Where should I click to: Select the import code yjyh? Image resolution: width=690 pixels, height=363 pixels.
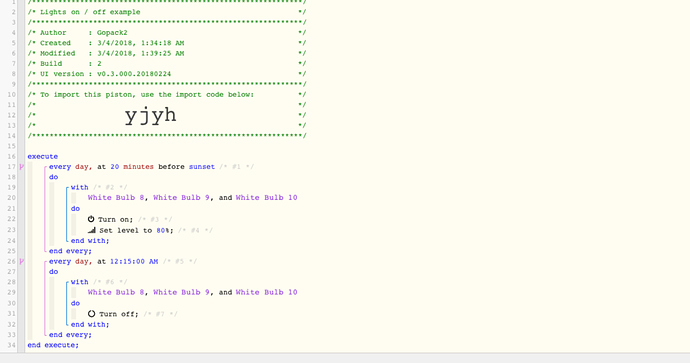[x=150, y=116]
